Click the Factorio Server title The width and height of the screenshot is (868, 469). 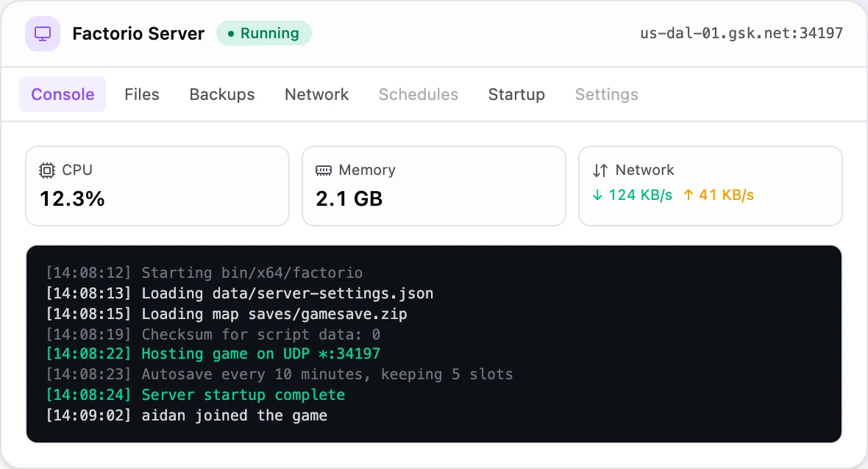pyautogui.click(x=138, y=34)
